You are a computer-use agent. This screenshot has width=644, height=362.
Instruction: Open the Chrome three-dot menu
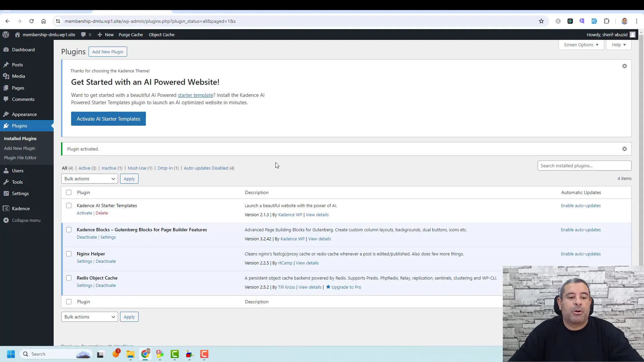pyautogui.click(x=637, y=21)
